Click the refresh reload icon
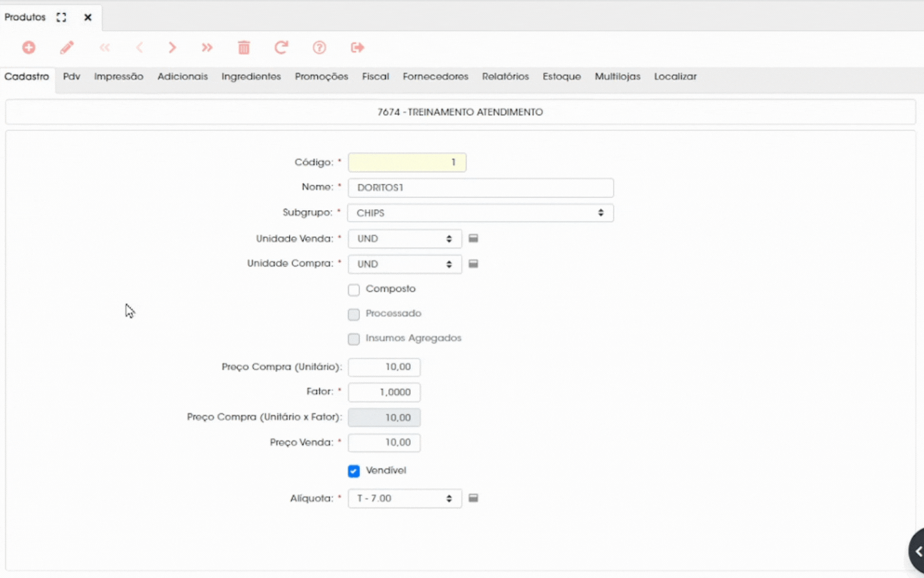The width and height of the screenshot is (924, 578). click(x=281, y=48)
